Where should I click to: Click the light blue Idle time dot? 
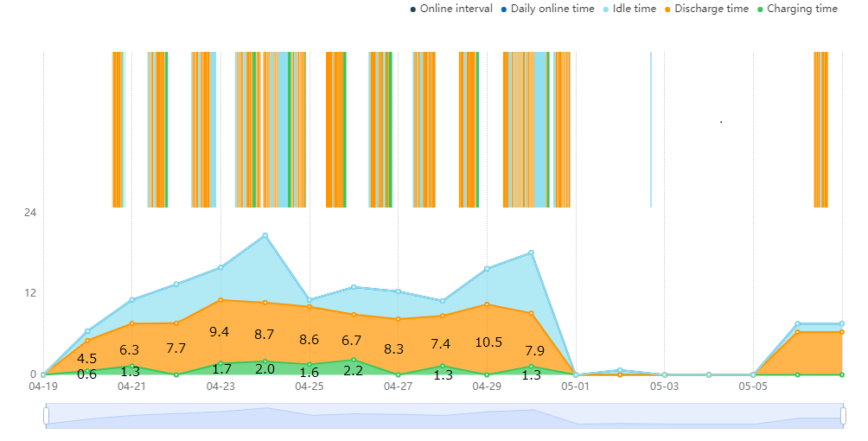click(605, 10)
